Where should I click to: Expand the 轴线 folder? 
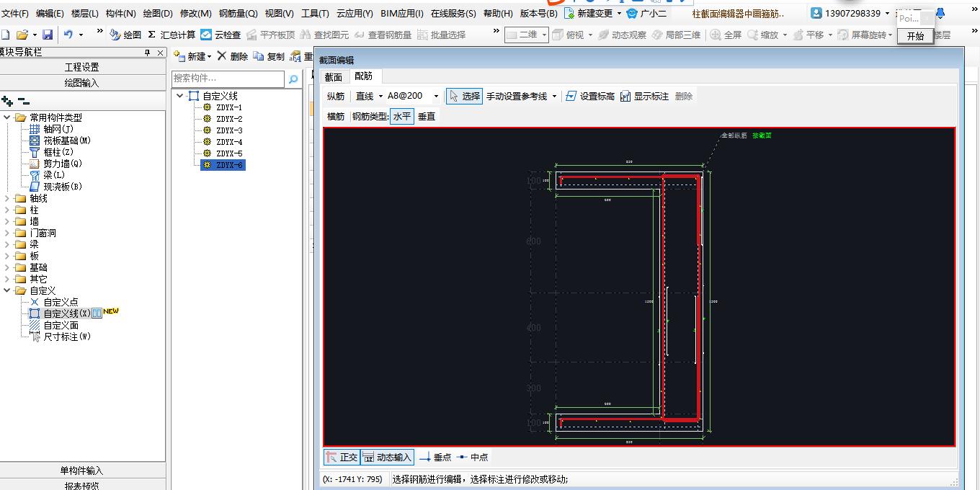point(8,198)
